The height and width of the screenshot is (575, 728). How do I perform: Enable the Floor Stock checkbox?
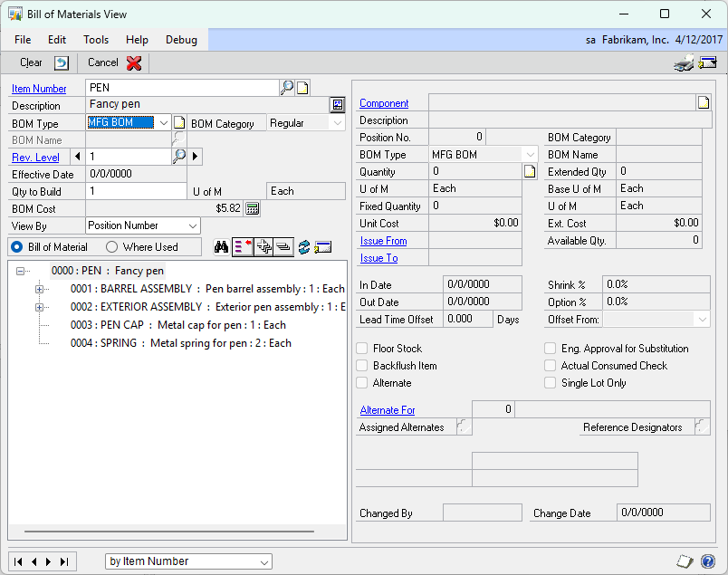pyautogui.click(x=360, y=348)
